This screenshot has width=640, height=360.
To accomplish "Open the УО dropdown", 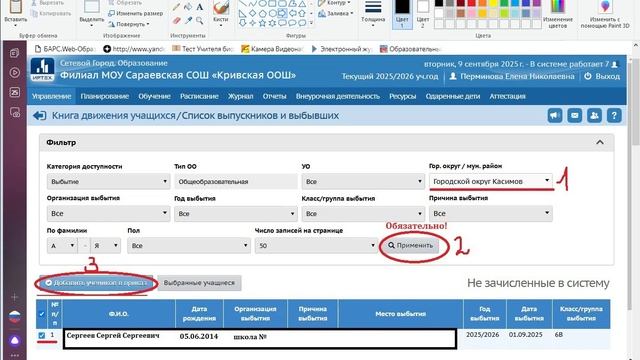I will coord(363,181).
